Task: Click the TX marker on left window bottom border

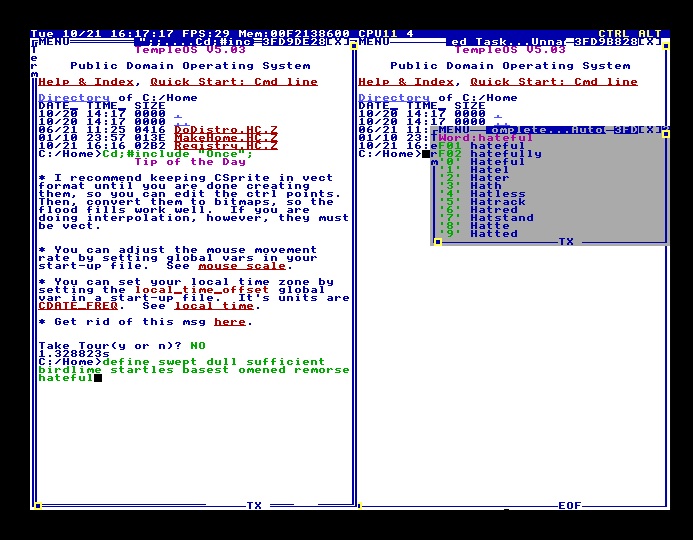Action: click(254, 505)
